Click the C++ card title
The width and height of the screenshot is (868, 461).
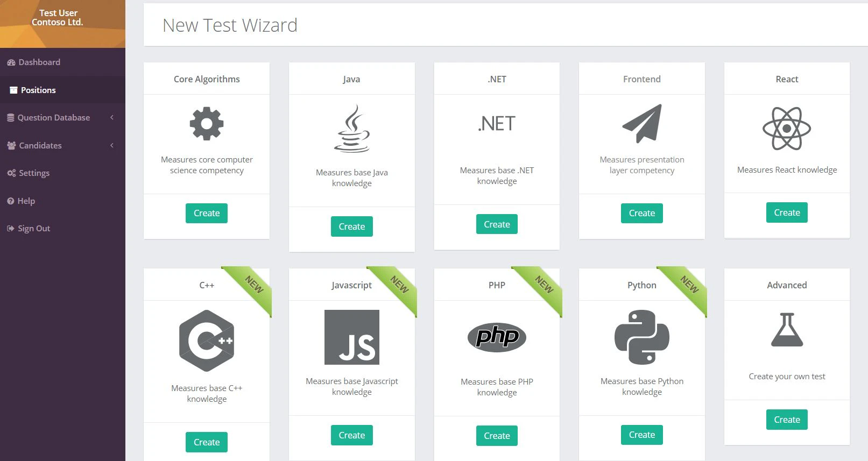click(207, 285)
